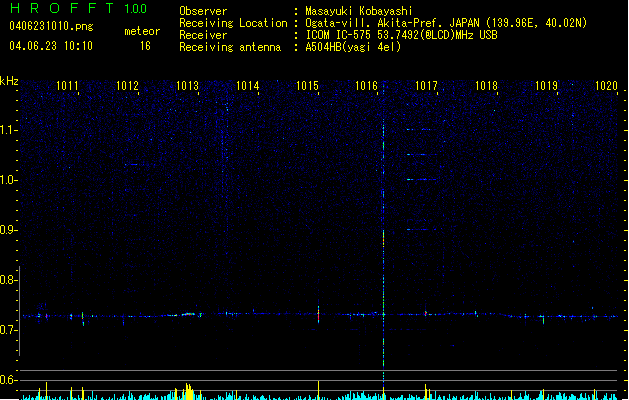The height and width of the screenshot is (400, 629).
Task: Click the red meteor echo below 1015
Action: [x=319, y=315]
